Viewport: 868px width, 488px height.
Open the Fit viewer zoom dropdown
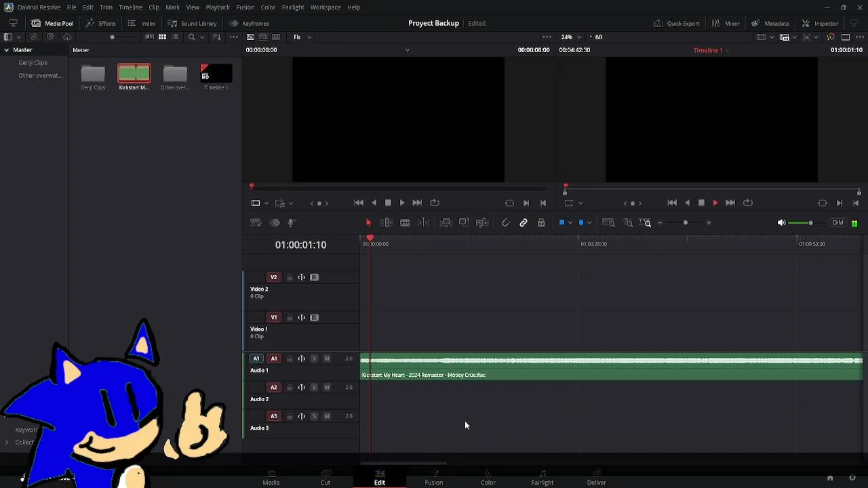[302, 37]
